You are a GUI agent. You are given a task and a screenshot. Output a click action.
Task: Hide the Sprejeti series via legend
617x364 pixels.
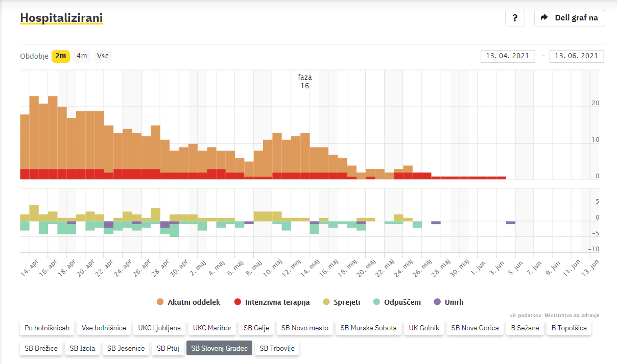[342, 302]
